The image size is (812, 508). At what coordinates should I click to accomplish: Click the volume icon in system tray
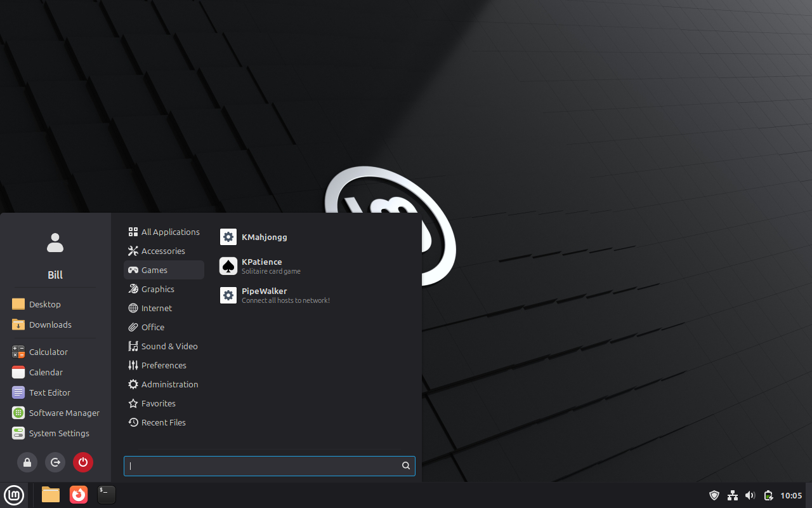750,495
